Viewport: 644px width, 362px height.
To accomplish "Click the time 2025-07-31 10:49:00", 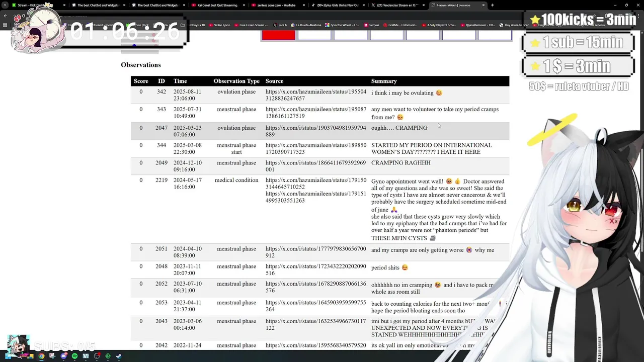I will click(x=187, y=113).
